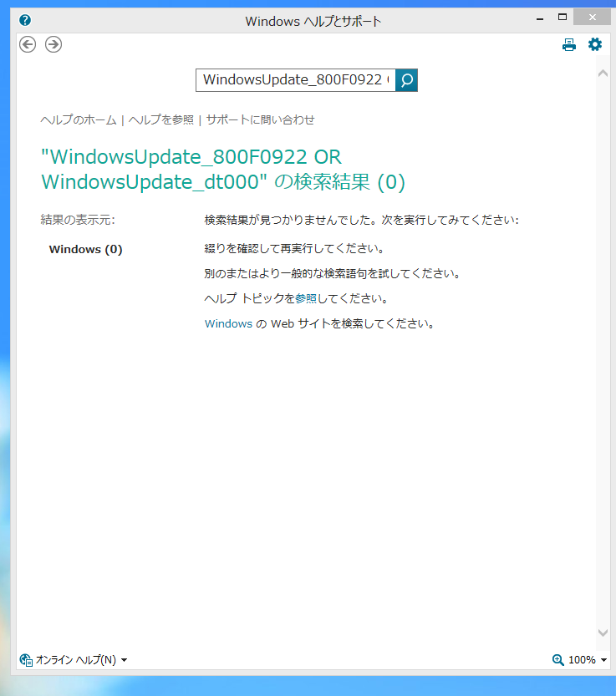Open the Windows web site link
The image size is (616, 696).
(x=228, y=323)
